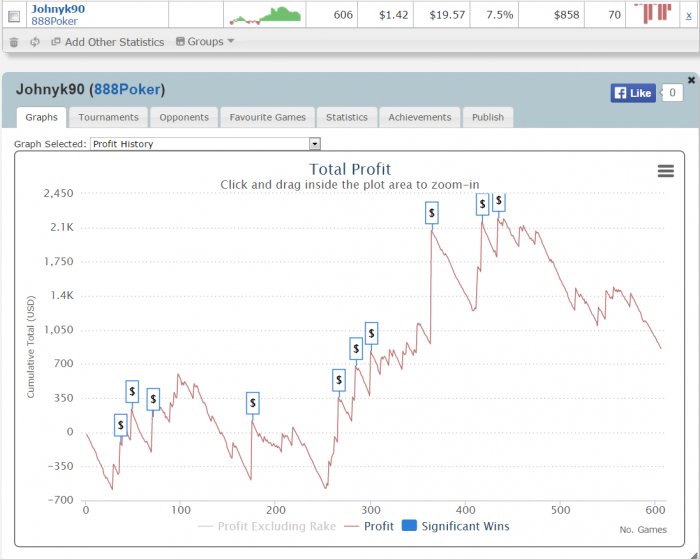This screenshot has height=559, width=700.
Task: Go to the Publish tab
Action: pos(488,117)
